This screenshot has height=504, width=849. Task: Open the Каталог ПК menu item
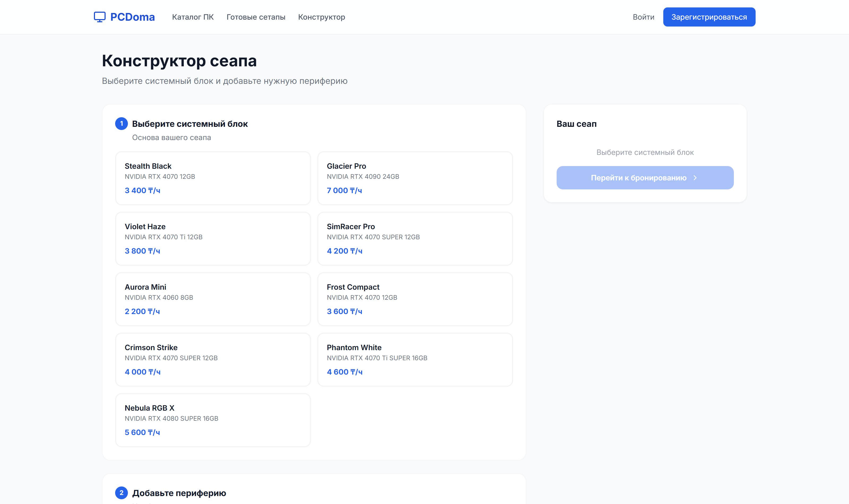(x=193, y=17)
